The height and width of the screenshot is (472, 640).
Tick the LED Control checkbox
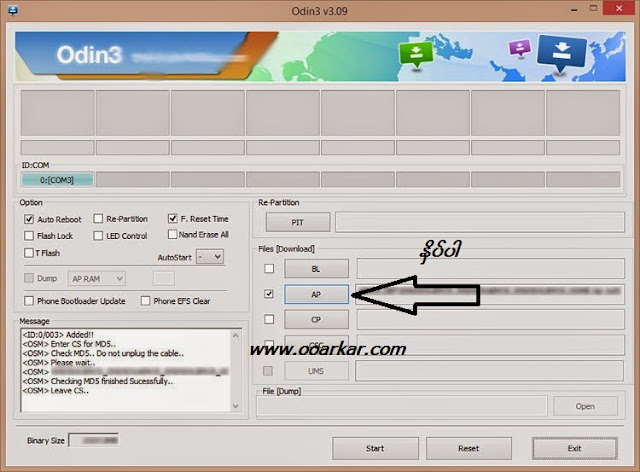coord(98,236)
